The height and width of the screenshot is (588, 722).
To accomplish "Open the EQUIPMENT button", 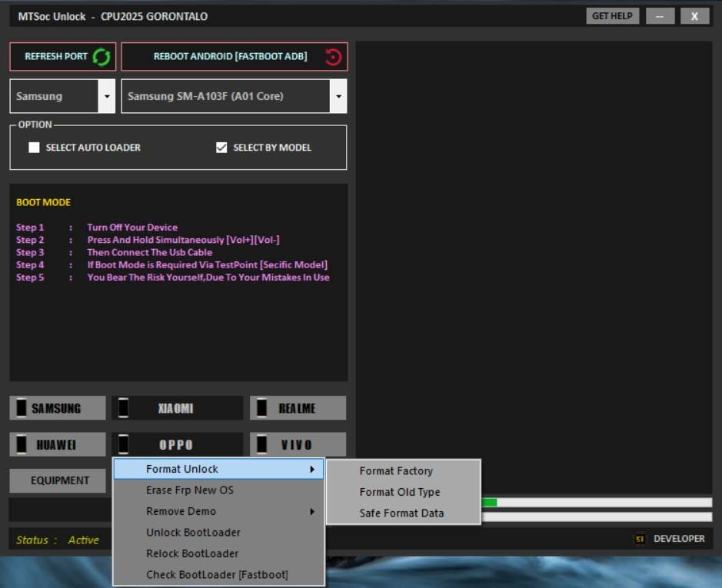I will 59,480.
